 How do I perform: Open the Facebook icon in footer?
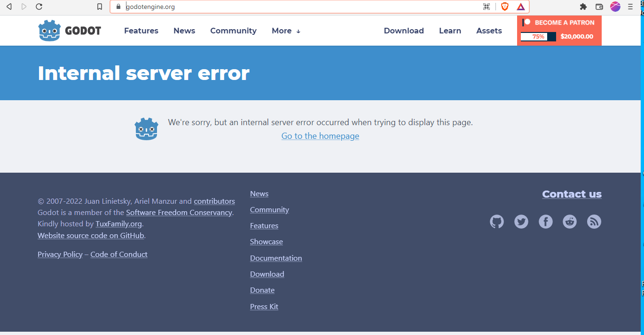(545, 221)
